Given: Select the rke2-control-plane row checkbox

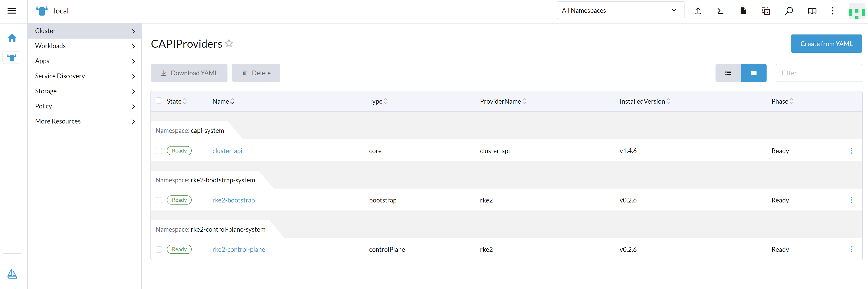Looking at the screenshot, I should coord(159,250).
